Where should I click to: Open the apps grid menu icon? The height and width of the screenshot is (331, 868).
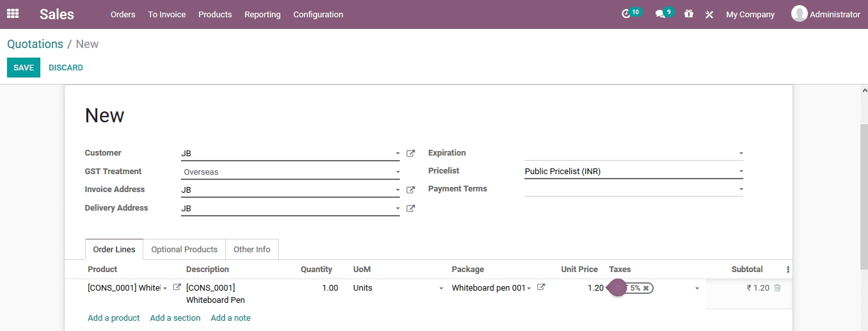coord(13,13)
